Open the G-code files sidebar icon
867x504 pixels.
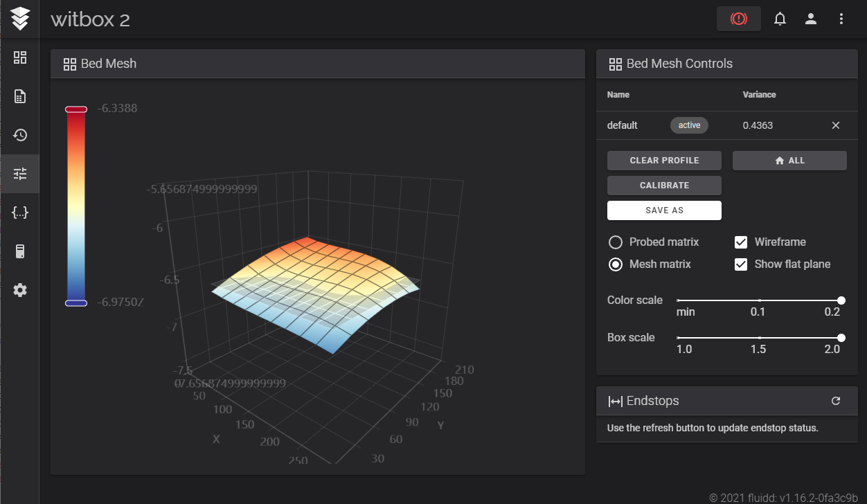coord(20,96)
